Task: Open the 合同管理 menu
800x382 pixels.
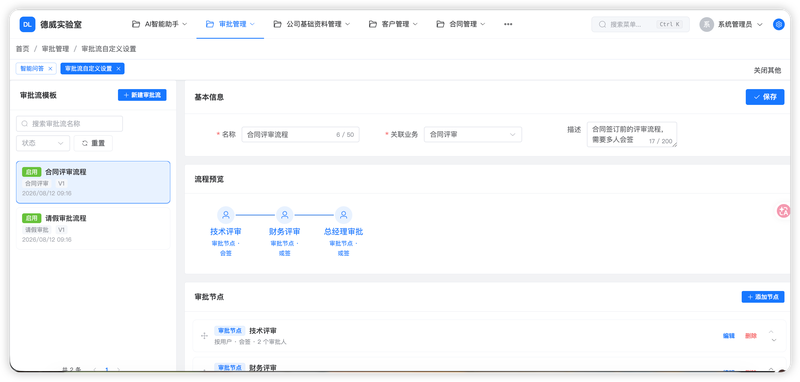Action: [461, 24]
